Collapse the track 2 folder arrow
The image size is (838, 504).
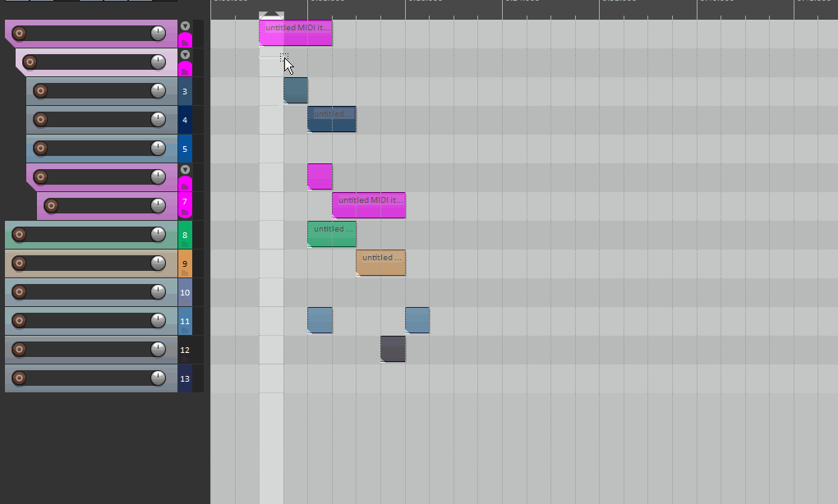coord(185,55)
